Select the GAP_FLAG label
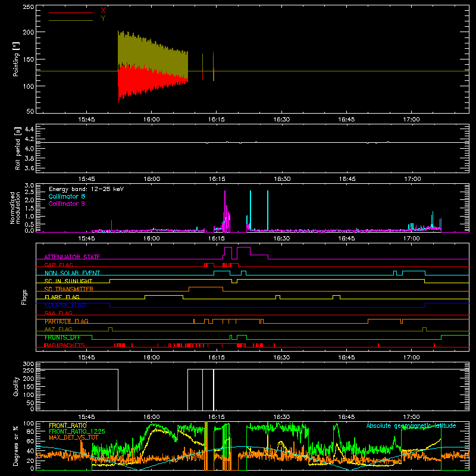Screen dimensions: 476x476 pyautogui.click(x=58, y=265)
